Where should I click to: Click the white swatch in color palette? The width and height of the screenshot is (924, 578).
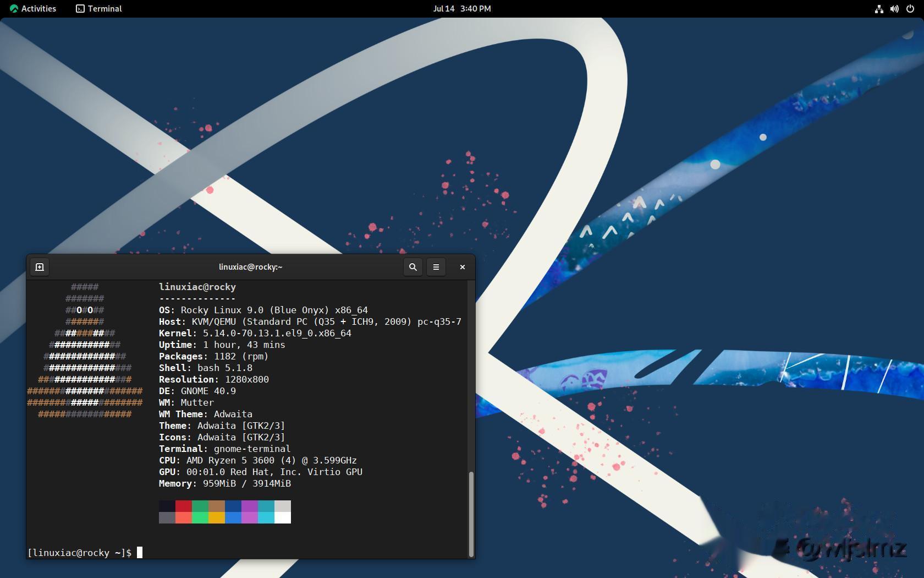click(283, 517)
